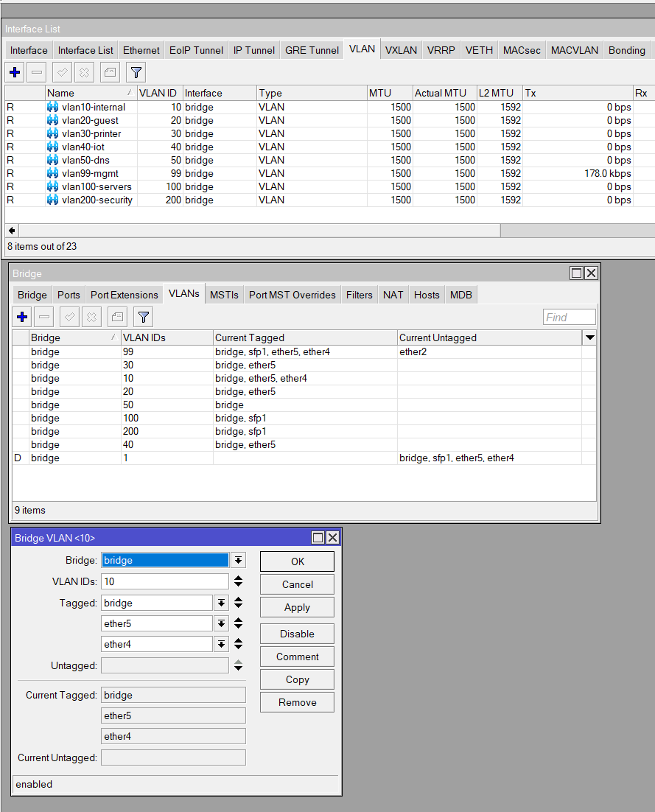Close the Bridge VLAN <10> dialog

332,538
